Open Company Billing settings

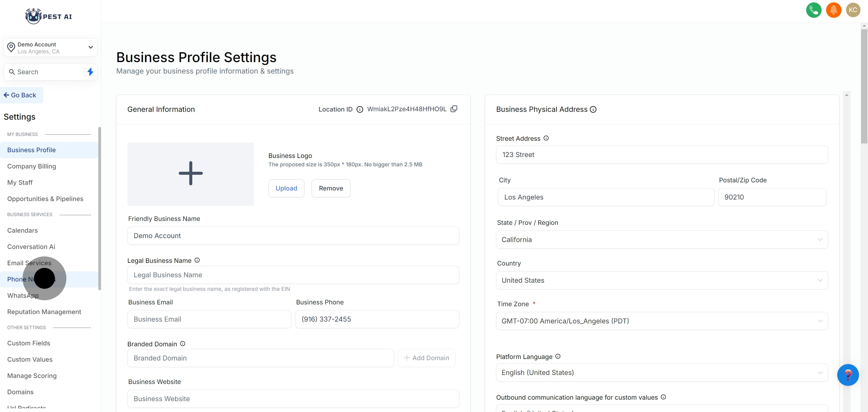[32, 166]
